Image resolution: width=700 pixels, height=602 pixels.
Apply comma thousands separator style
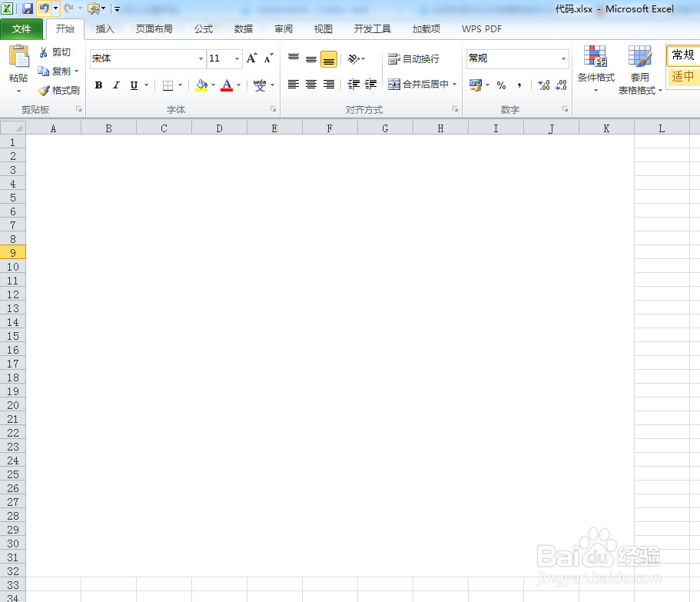click(x=519, y=85)
